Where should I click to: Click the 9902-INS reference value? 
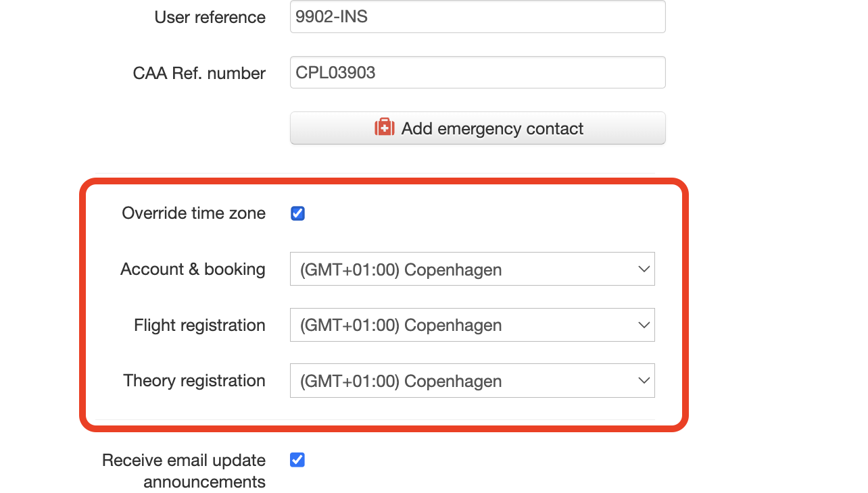(332, 16)
